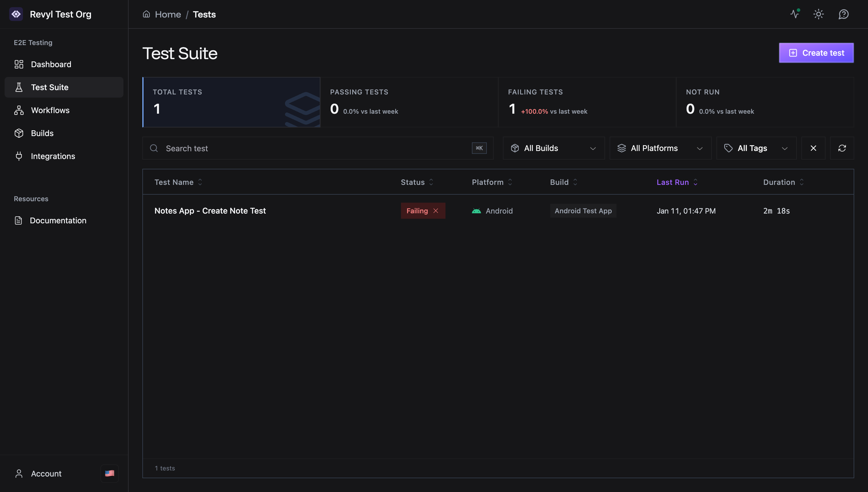Expand the All Platforms dropdown
Screen dimensions: 868x492
coord(660,148)
